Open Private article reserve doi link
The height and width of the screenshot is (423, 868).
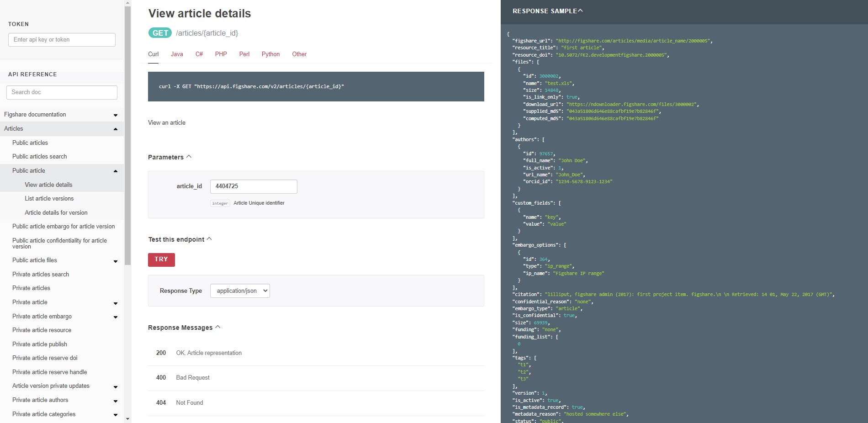[45, 358]
